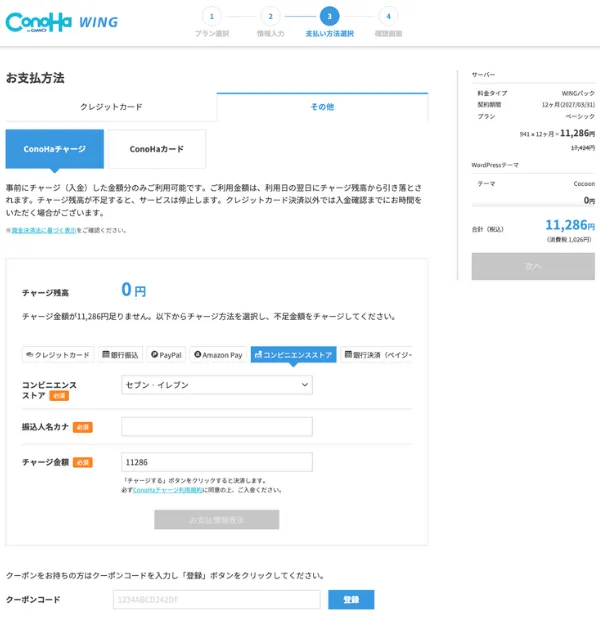
Task: Select 銀行振込 charge method
Action: 120,354
